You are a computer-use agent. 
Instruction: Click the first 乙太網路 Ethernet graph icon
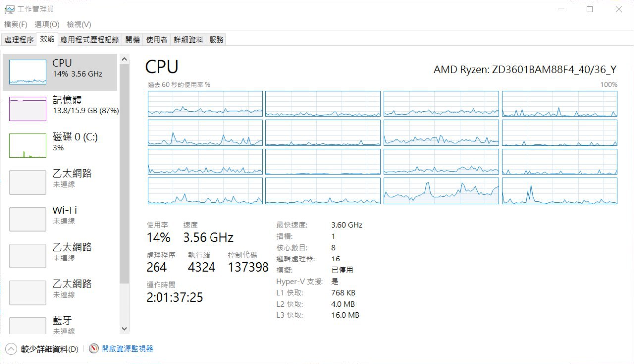28,182
